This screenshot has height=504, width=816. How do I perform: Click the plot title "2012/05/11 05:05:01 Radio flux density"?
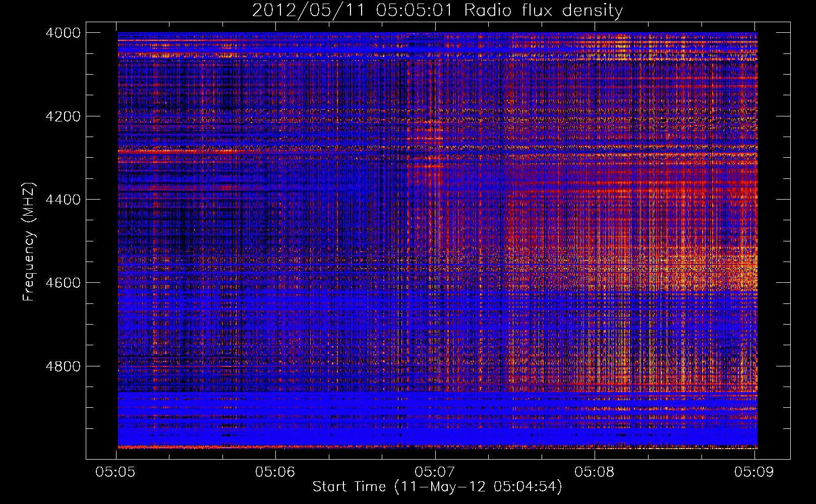pos(437,11)
